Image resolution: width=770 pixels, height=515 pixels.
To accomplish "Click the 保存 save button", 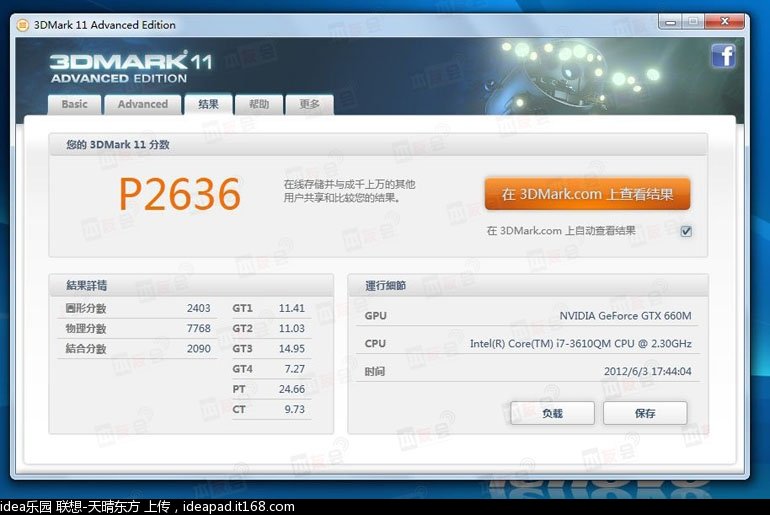I will (x=645, y=413).
